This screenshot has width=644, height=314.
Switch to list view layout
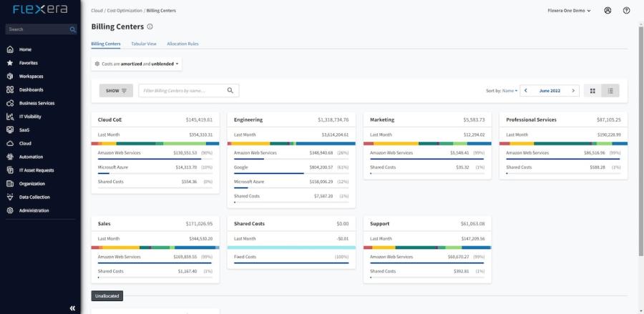click(x=610, y=91)
